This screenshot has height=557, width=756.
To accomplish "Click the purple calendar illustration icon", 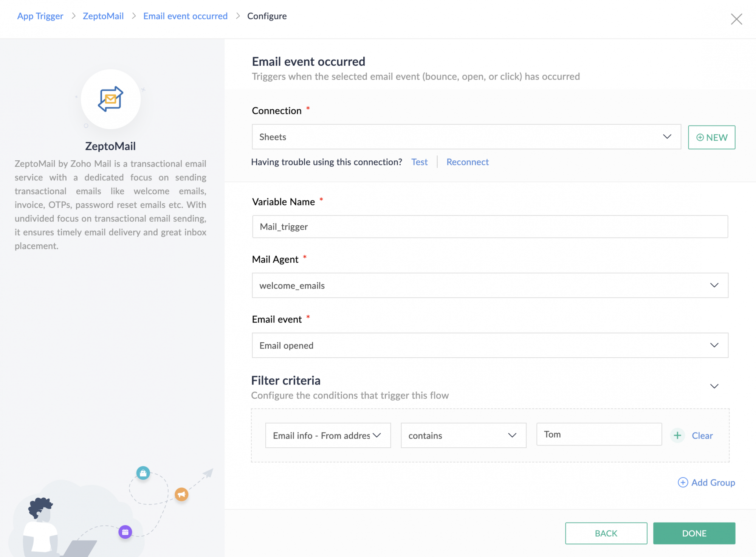I will (x=125, y=532).
